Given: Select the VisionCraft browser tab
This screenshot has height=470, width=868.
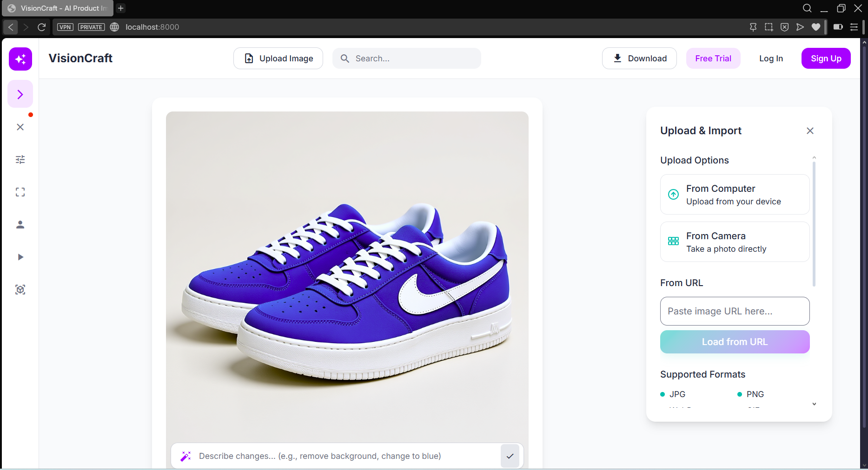Looking at the screenshot, I should coord(58,8).
